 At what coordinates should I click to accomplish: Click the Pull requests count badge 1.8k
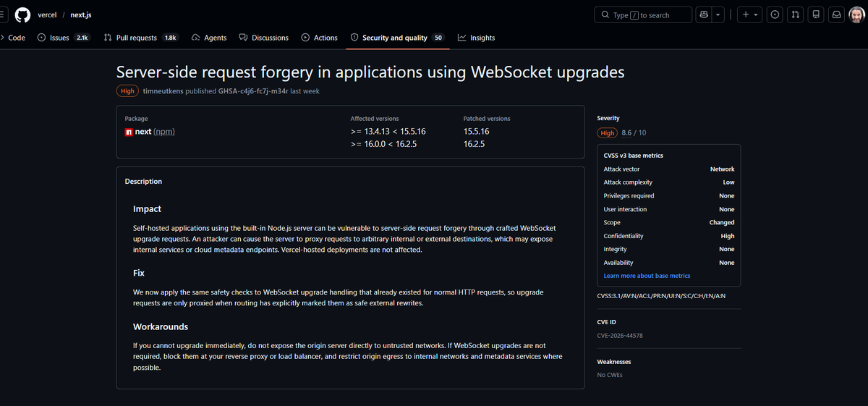click(x=170, y=38)
